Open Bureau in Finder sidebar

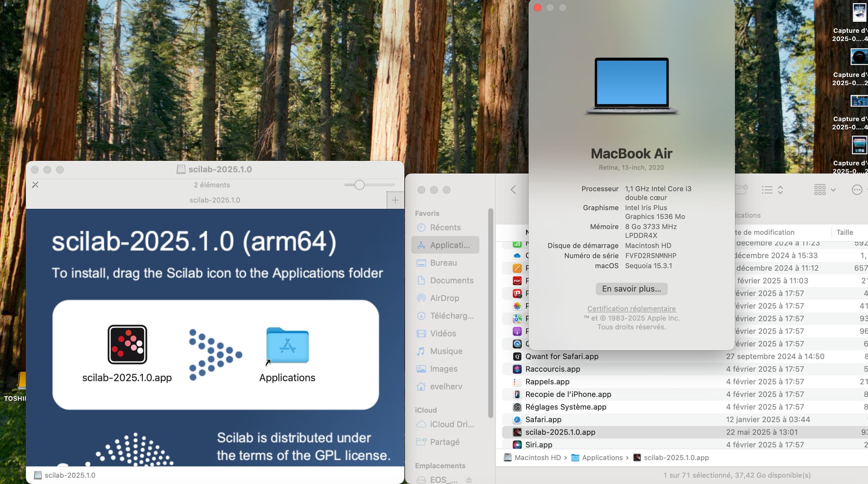[x=445, y=263]
